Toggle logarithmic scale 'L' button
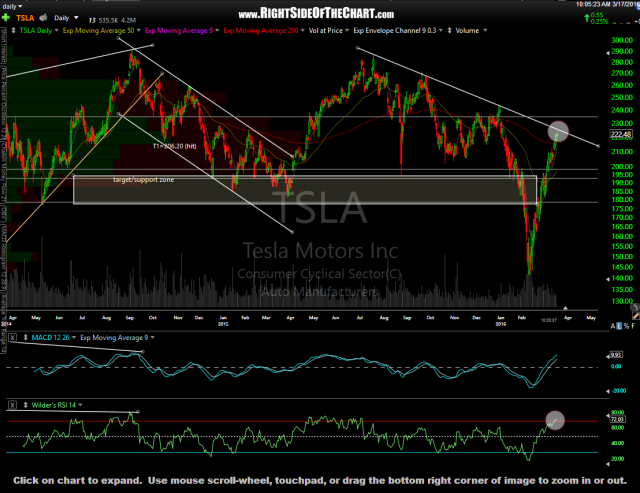The image size is (640, 493). click(x=619, y=326)
